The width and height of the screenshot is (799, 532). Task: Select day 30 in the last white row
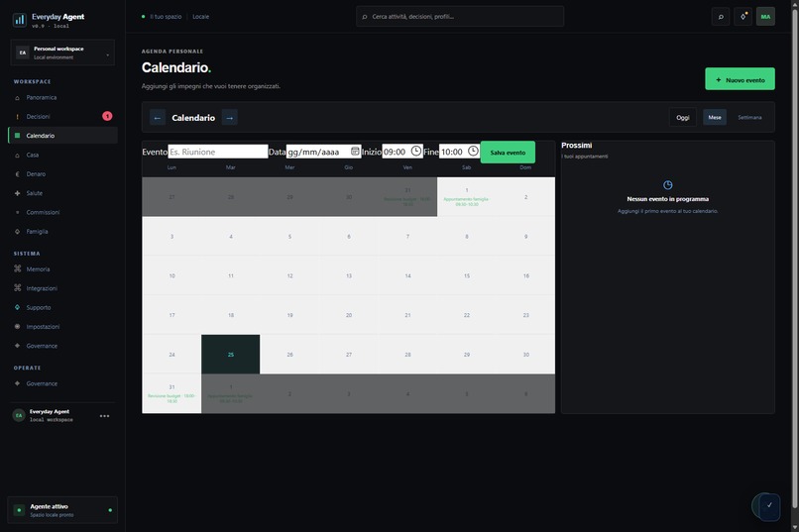[x=525, y=355]
